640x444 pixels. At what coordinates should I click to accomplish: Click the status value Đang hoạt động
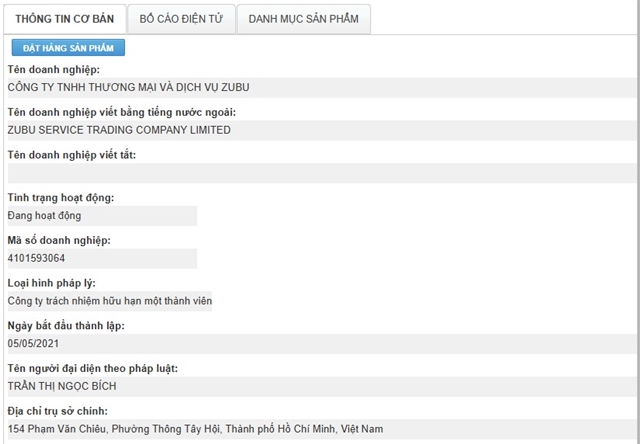tap(45, 215)
